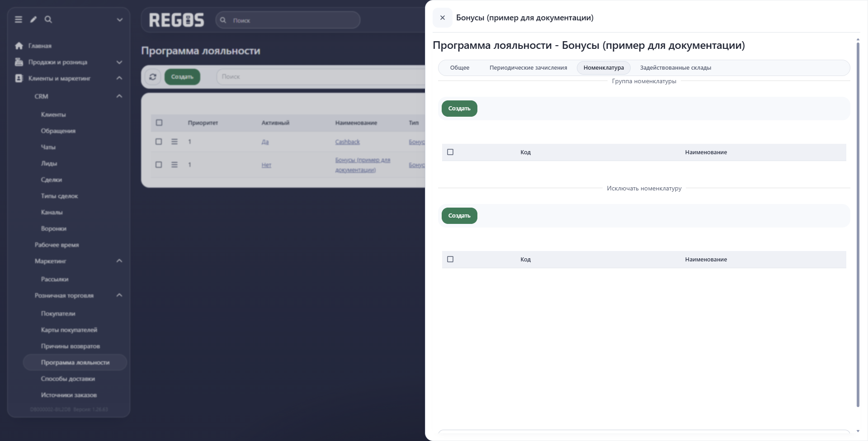The height and width of the screenshot is (441, 868).
Task: Click the sidebar pencil edit icon
Action: [x=33, y=19]
